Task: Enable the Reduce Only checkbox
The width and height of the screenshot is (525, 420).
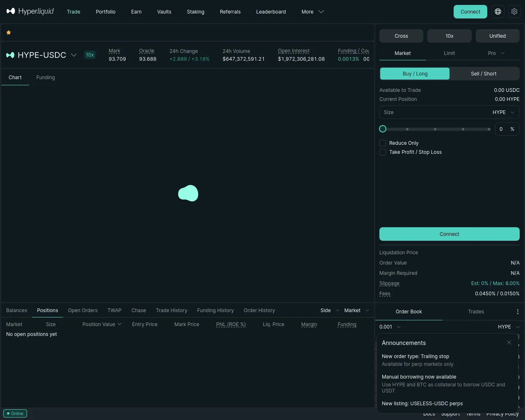Action: [383, 143]
